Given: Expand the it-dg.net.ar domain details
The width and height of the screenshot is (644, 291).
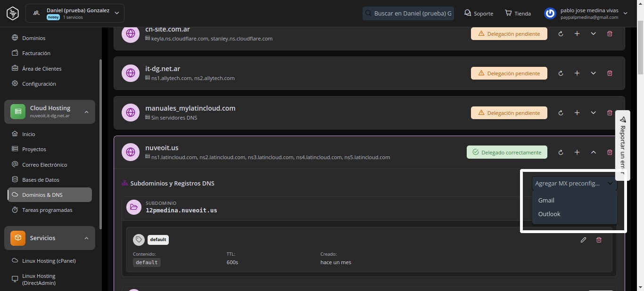Looking at the screenshot, I should coord(594,73).
